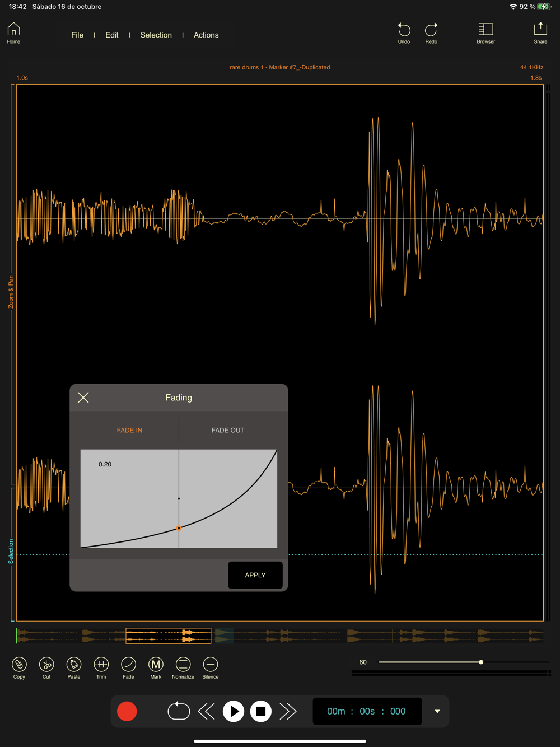The height and width of the screenshot is (747, 560).
Task: Go to the Home screen
Action: click(13, 33)
